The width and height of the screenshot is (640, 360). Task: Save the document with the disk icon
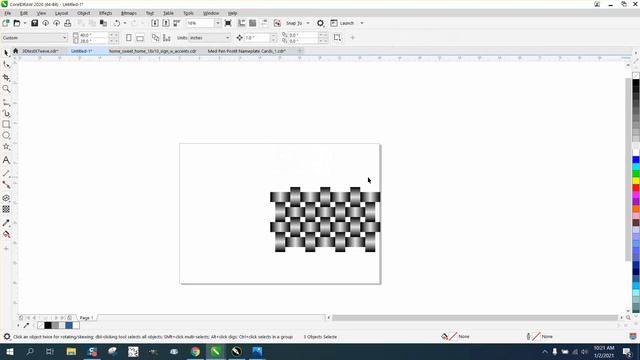[34, 23]
